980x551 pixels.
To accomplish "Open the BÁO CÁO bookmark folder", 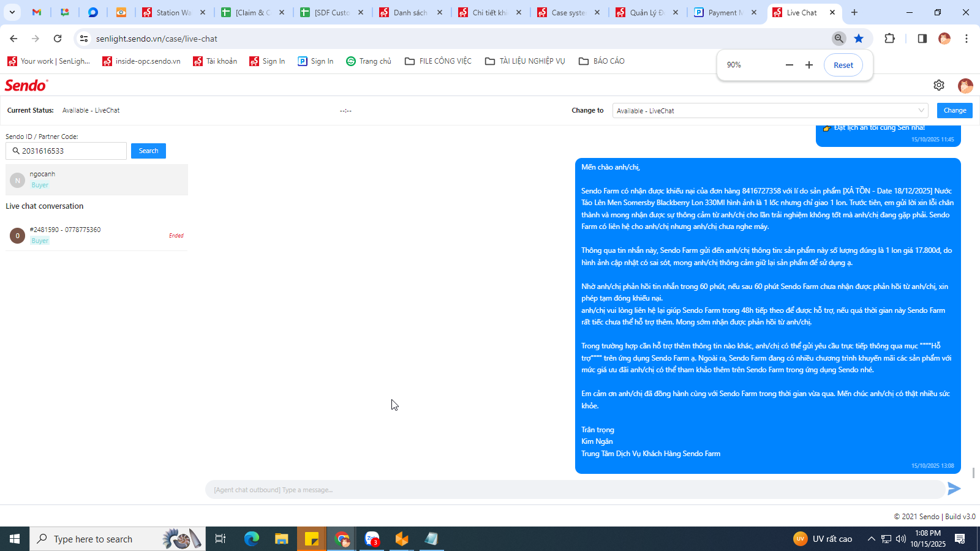I will click(601, 61).
